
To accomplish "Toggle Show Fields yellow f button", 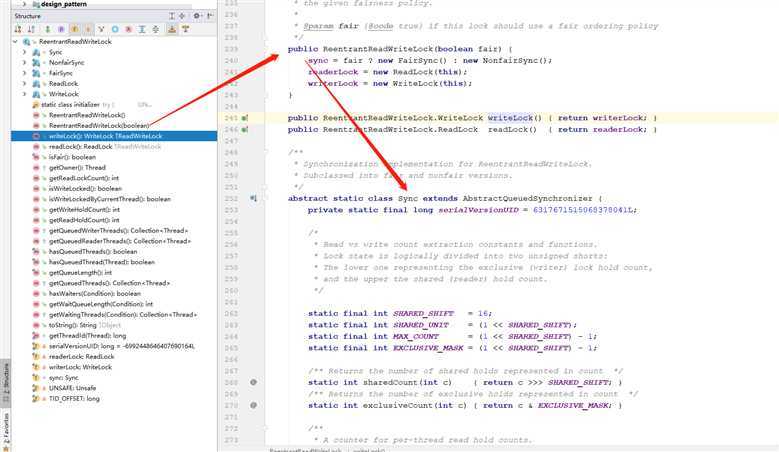I will (x=75, y=29).
